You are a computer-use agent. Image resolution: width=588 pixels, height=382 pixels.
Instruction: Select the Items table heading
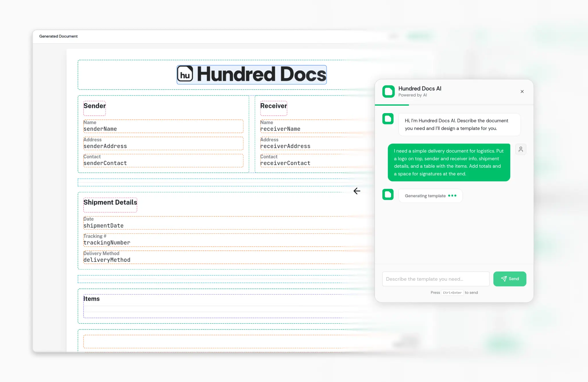click(91, 299)
